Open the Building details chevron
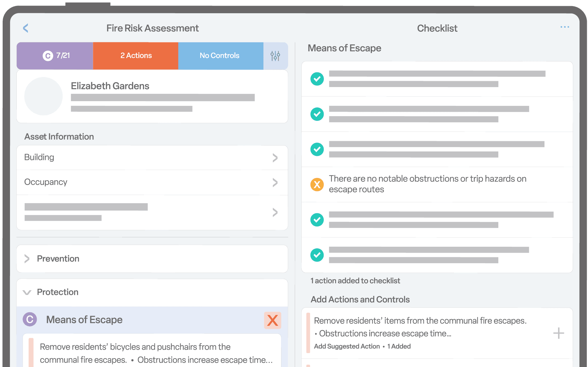This screenshot has height=367, width=588. pyautogui.click(x=275, y=158)
